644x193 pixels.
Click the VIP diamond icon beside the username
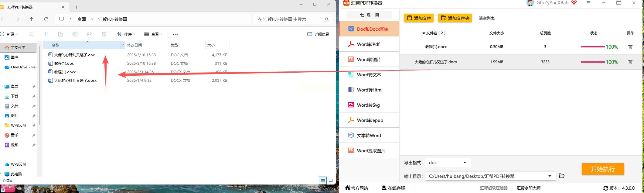pos(574,2)
